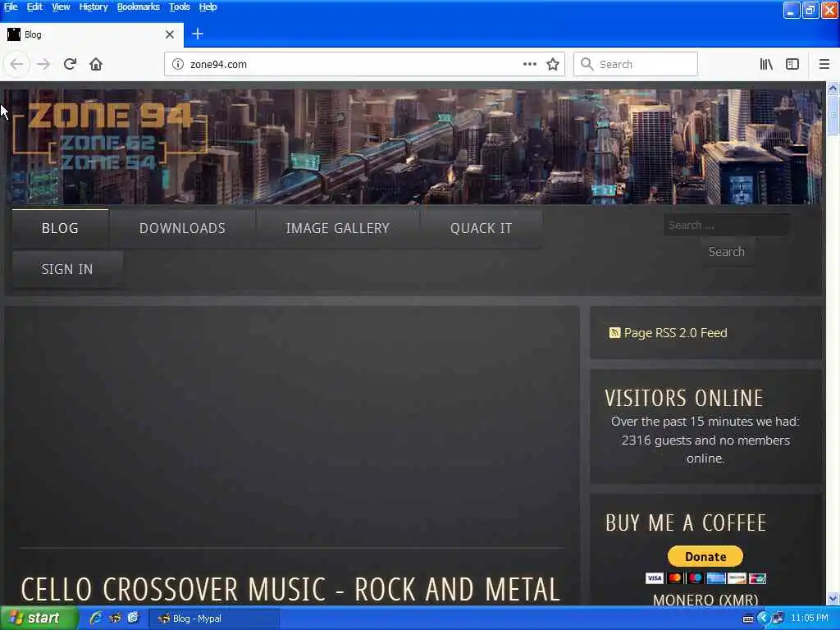Open the page actions three-dot menu
Viewport: 840px width, 630px height.
529,64
